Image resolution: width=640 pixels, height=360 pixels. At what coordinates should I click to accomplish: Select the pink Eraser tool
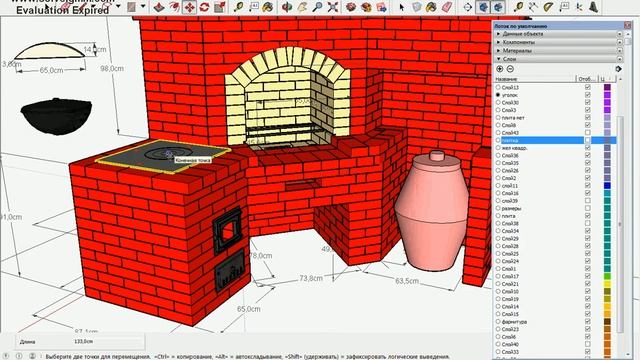[447, 7]
